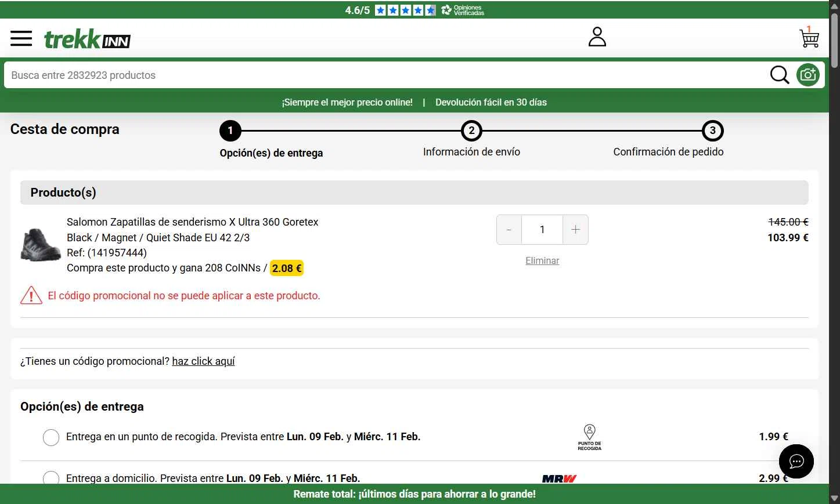This screenshot has width=840, height=504.
Task: Click the promo code error message
Action: coord(184,295)
